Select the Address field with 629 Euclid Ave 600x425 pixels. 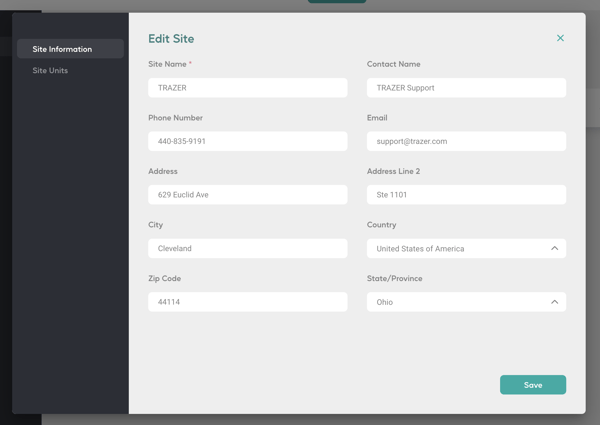[248, 195]
